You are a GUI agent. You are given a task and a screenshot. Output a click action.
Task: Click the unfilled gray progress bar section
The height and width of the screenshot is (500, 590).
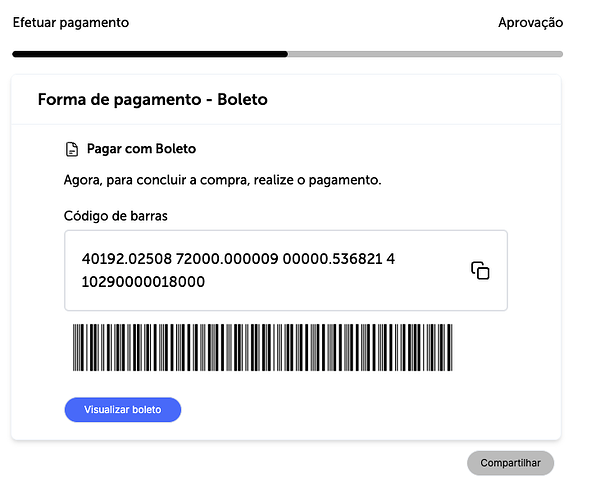pyautogui.click(x=425, y=54)
